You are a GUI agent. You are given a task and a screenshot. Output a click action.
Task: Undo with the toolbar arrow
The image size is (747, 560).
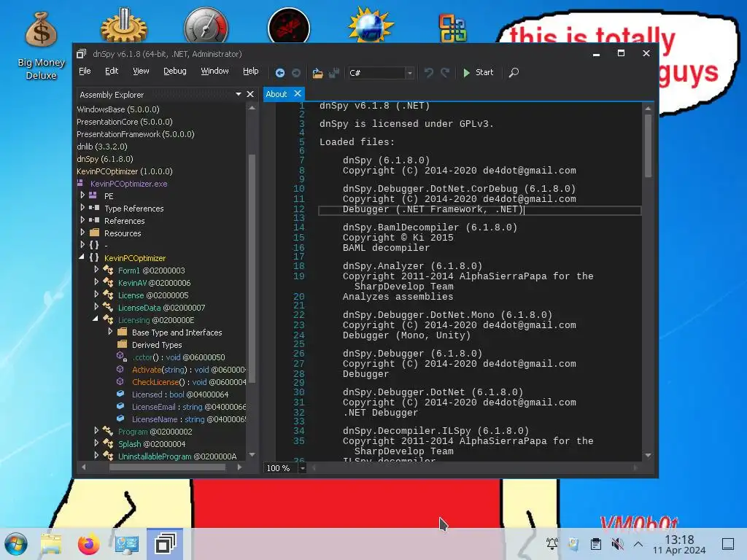point(429,73)
